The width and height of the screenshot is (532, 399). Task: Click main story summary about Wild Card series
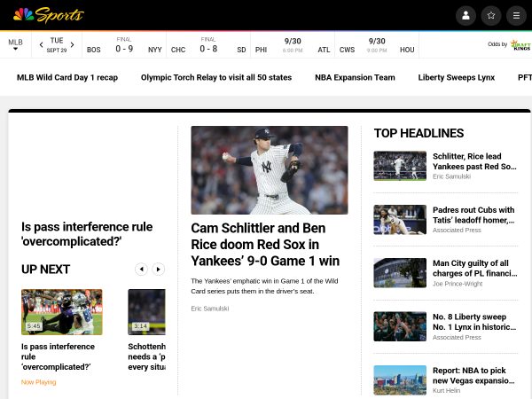pos(264,286)
